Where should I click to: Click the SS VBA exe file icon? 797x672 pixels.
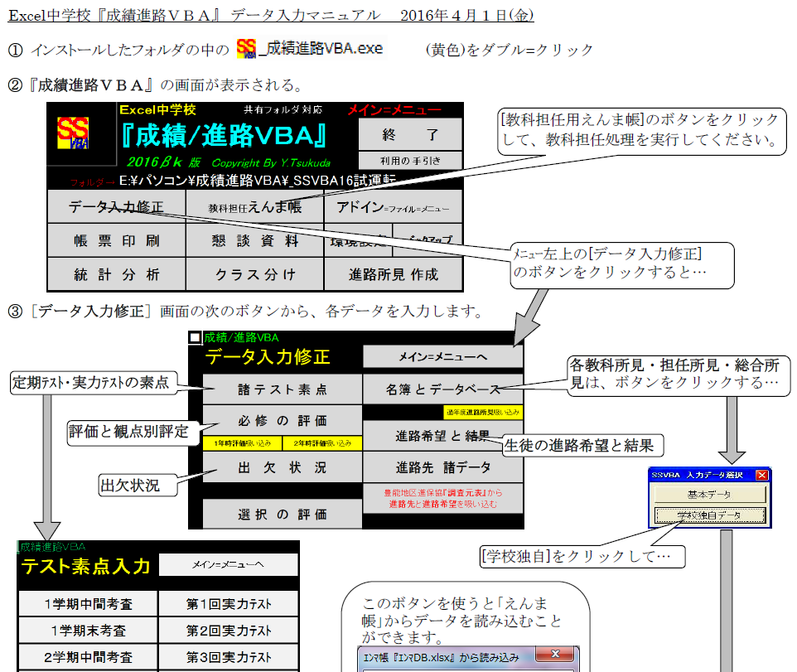(246, 49)
